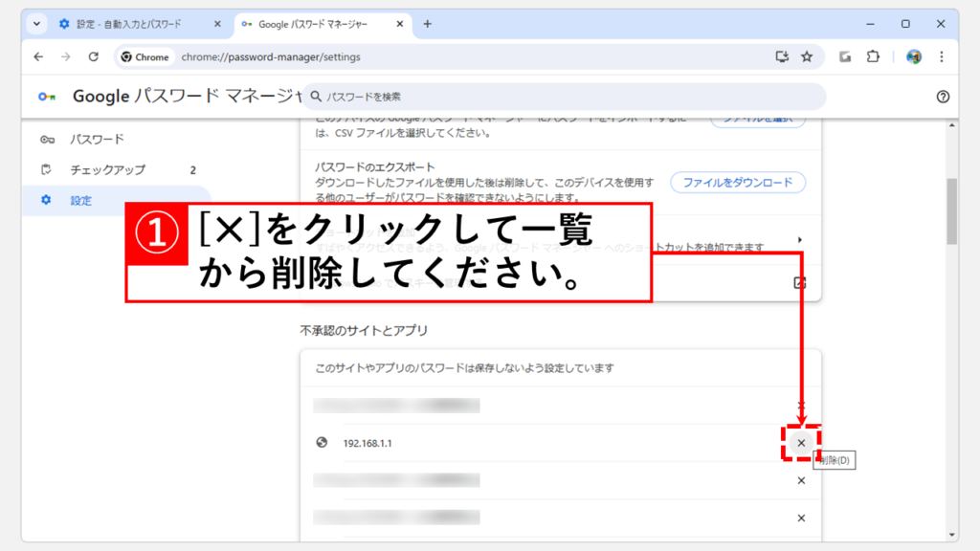Screen dimensions: 980x551
Task: Remove 192.168.1.1 from the declined sites list
Action: pyautogui.click(x=801, y=443)
